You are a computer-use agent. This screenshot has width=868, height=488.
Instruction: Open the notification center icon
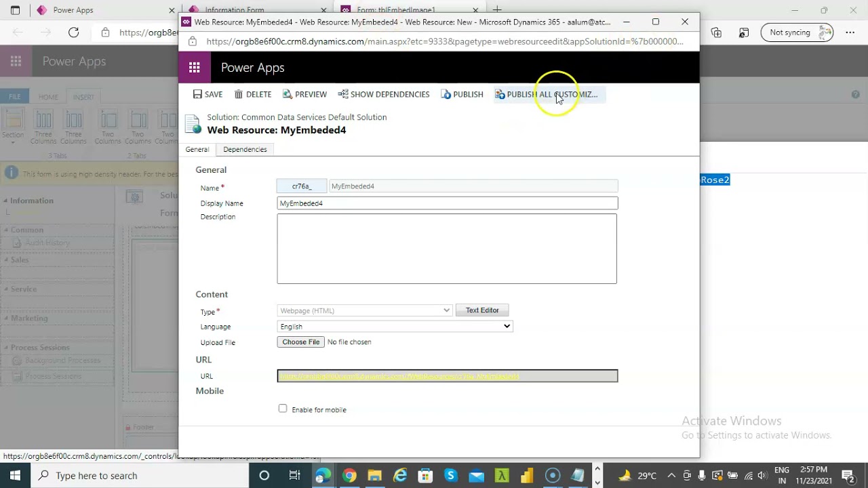[848, 475]
